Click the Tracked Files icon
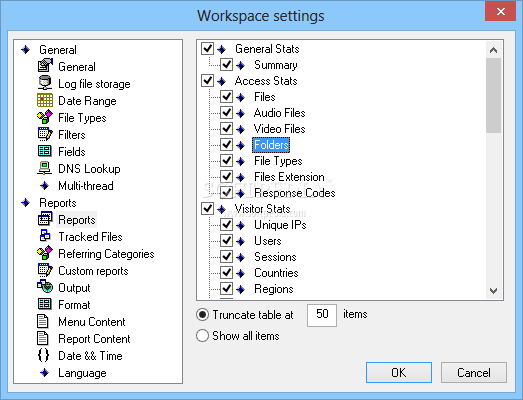 tap(45, 236)
